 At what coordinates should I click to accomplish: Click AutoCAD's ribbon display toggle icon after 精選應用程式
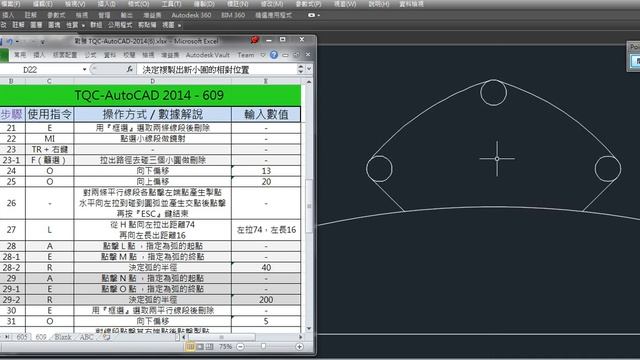pos(311,15)
